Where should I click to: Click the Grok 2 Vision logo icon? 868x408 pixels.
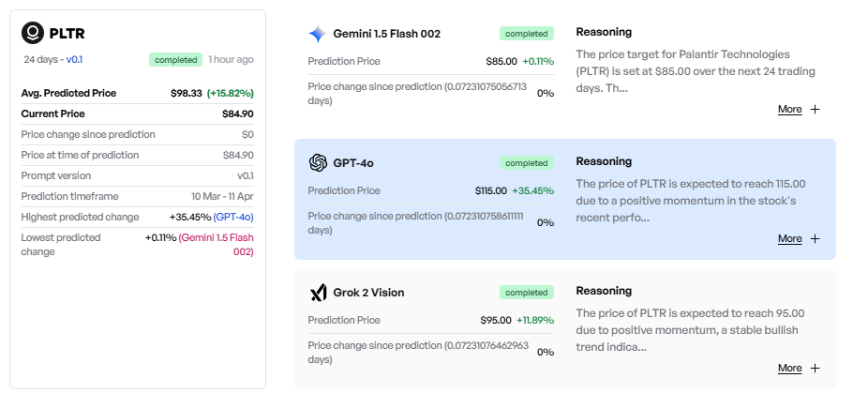(x=318, y=293)
